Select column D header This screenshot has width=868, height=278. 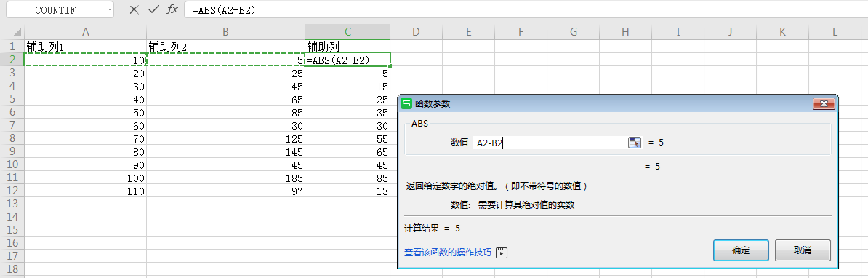point(416,32)
